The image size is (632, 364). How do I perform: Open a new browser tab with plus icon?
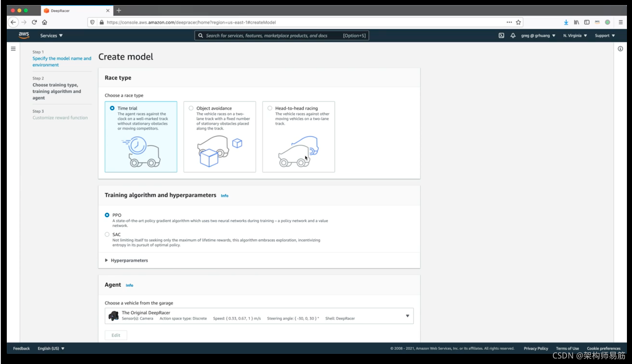click(x=119, y=11)
